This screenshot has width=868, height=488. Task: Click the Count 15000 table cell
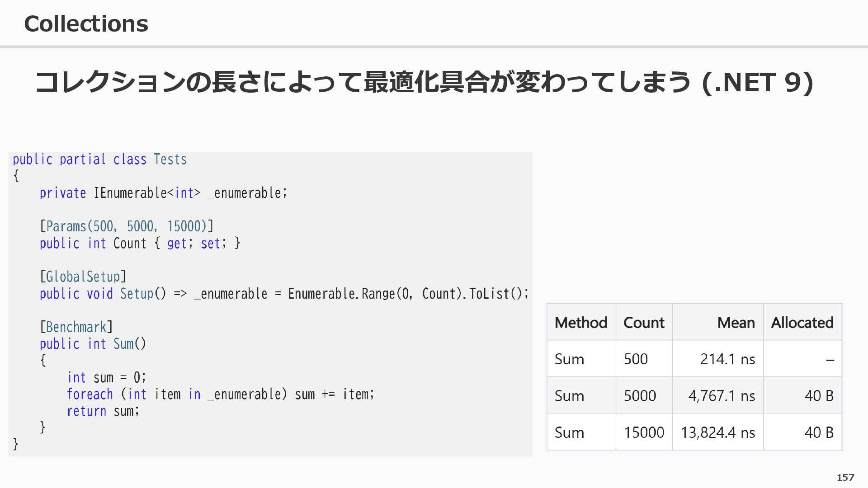[644, 432]
